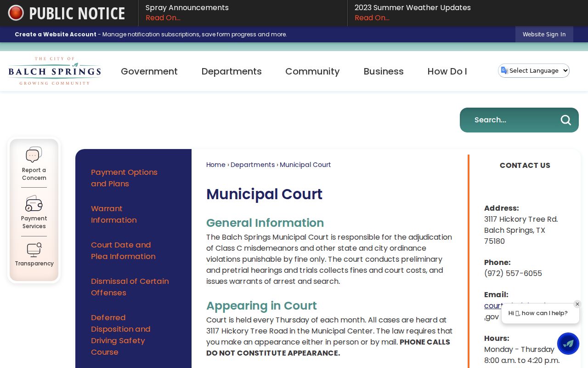Viewport: 588px width, 368px height.
Task: Go to Home breadcrumb
Action: pos(216,165)
